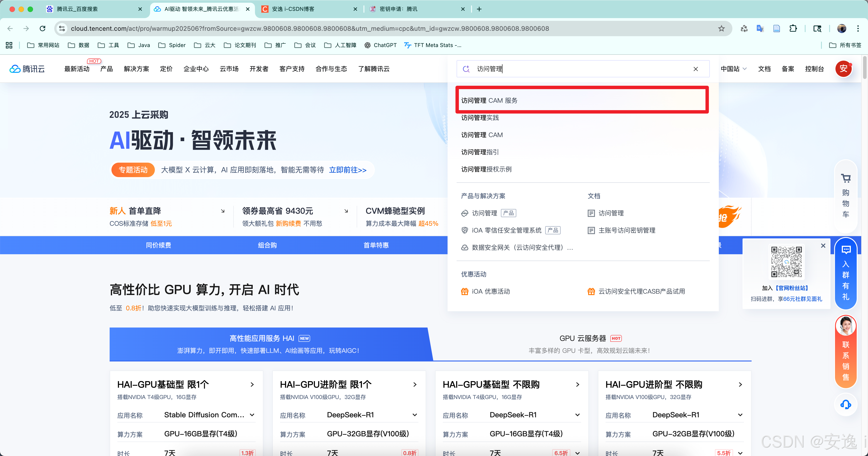The image size is (868, 456).
Task: Expand Stable Diffusion application name dropdown
Action: tap(252, 415)
